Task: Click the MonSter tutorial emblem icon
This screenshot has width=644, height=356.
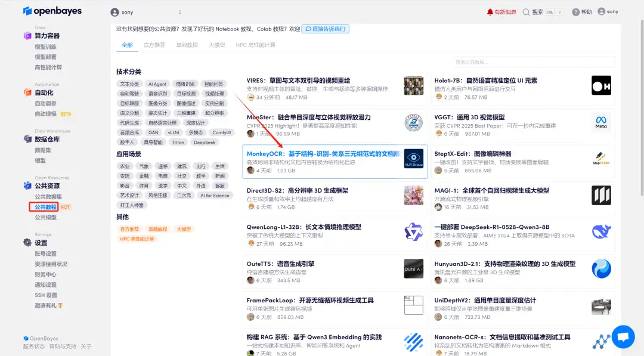Action: (414, 122)
